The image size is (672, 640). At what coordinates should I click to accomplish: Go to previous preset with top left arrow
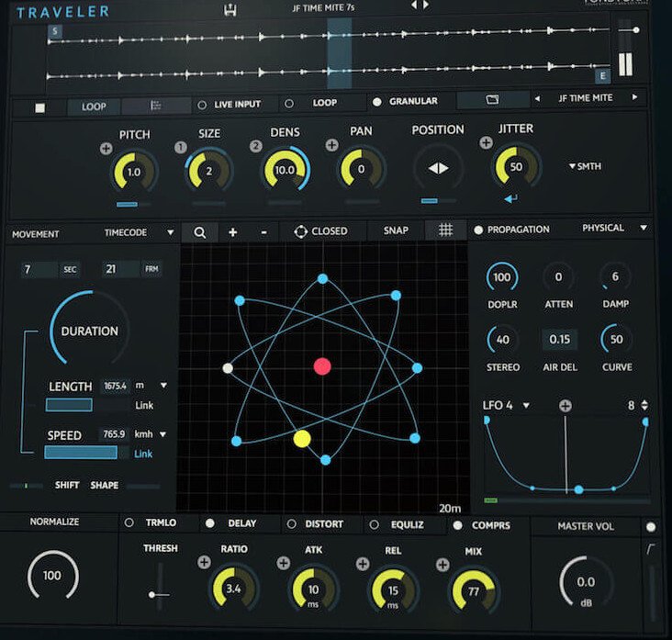pos(414,6)
